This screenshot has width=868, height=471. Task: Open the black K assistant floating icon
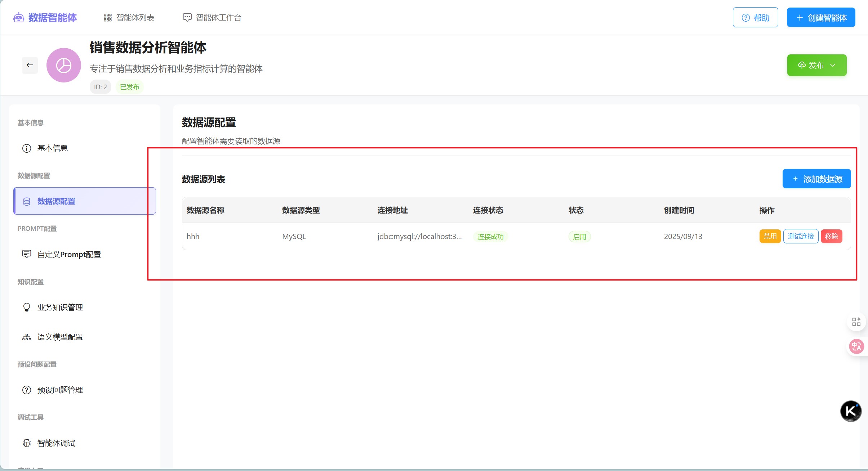851,411
